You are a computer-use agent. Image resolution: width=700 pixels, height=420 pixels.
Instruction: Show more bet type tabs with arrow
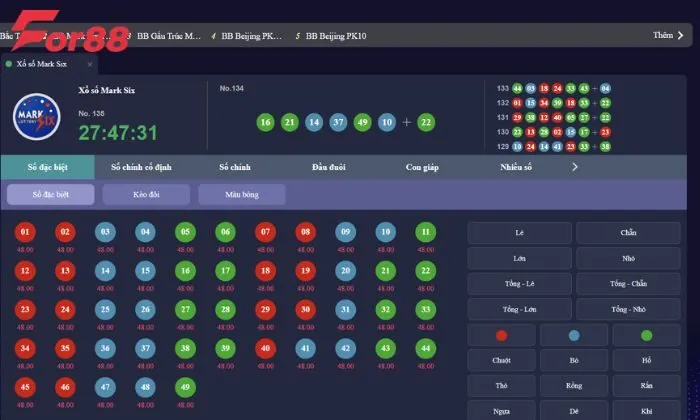(575, 167)
